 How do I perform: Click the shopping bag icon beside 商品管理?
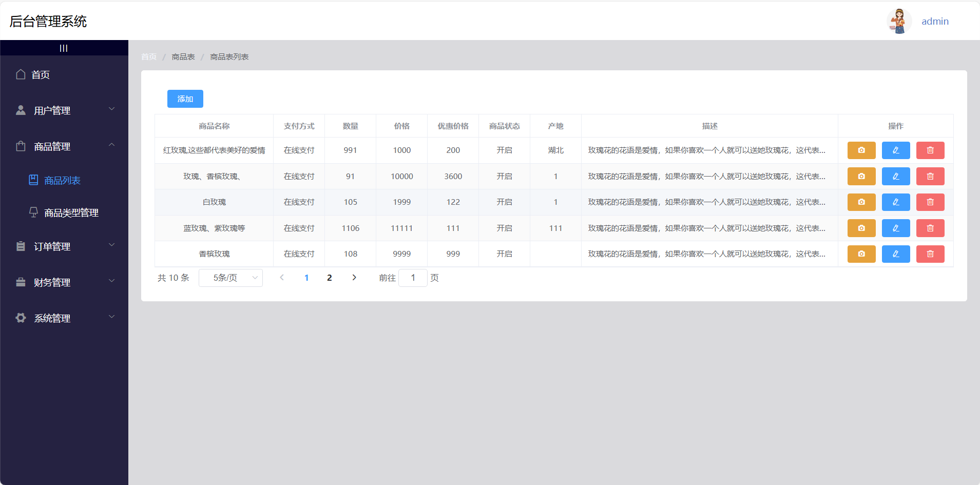(21, 146)
